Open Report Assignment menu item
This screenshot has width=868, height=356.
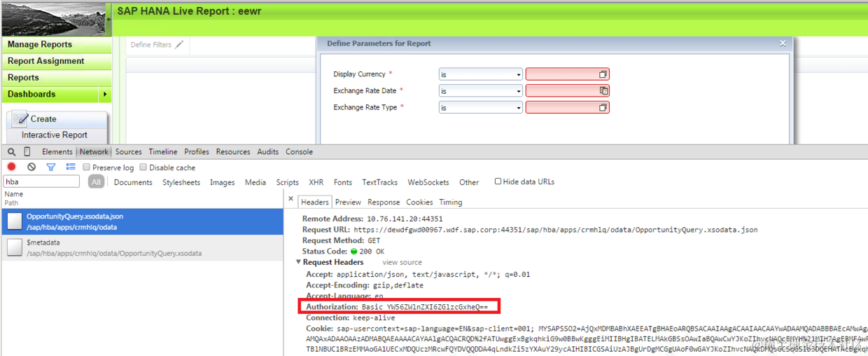tap(56, 61)
